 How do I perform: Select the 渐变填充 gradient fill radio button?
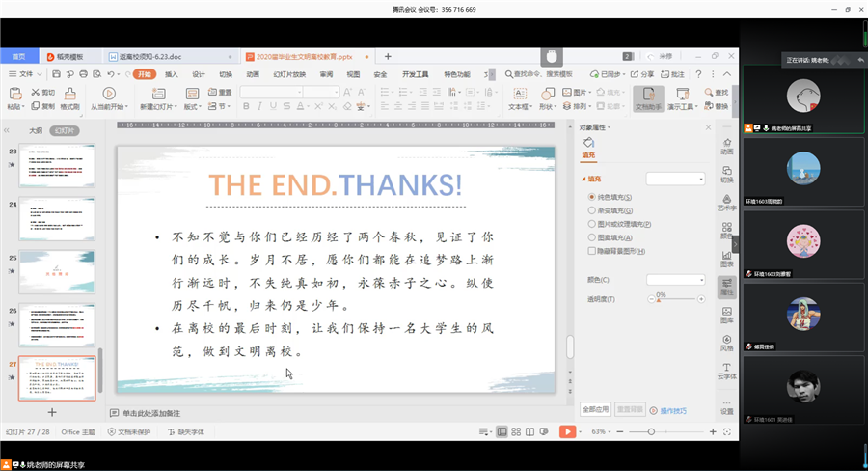coord(592,210)
